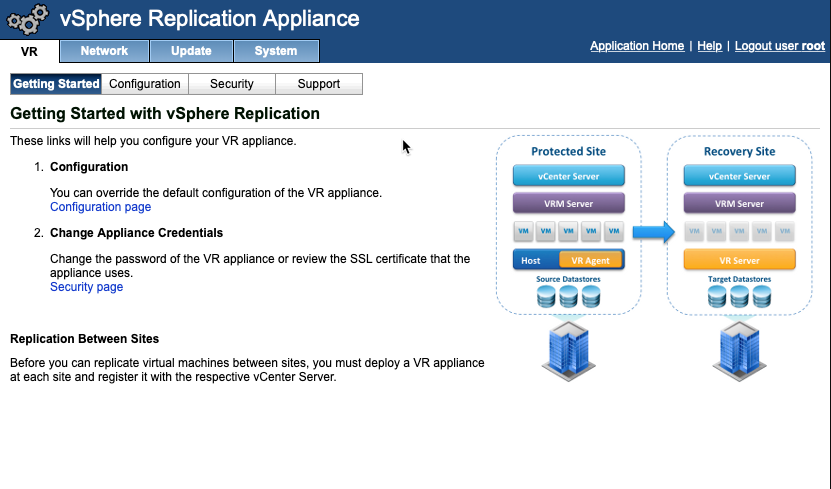Viewport: 831px width, 489px height.
Task: Click first VM icon in Protected Site
Action: (x=523, y=231)
